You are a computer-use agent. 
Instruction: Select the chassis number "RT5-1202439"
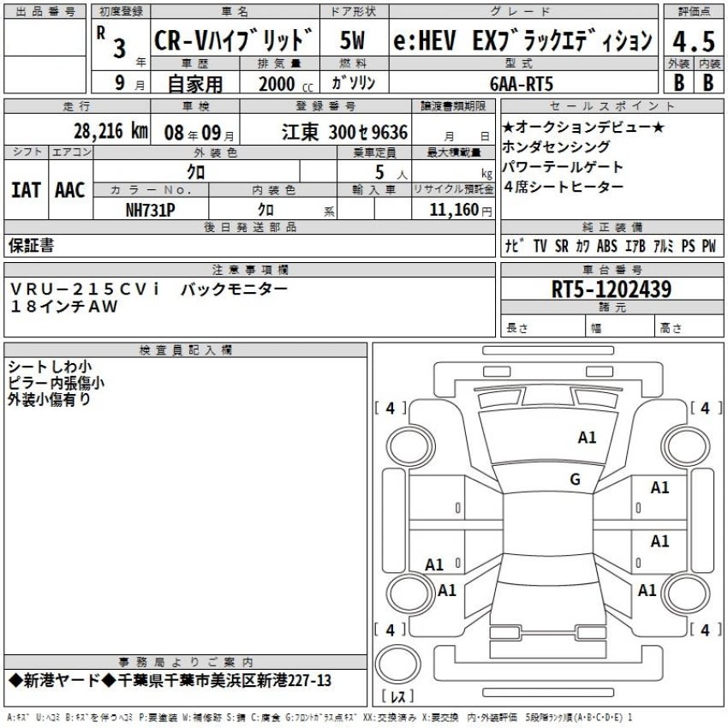pyautogui.click(x=612, y=289)
